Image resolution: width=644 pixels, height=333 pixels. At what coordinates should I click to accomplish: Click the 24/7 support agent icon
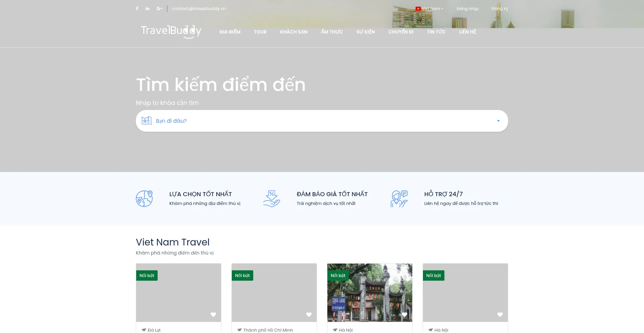pos(399,199)
